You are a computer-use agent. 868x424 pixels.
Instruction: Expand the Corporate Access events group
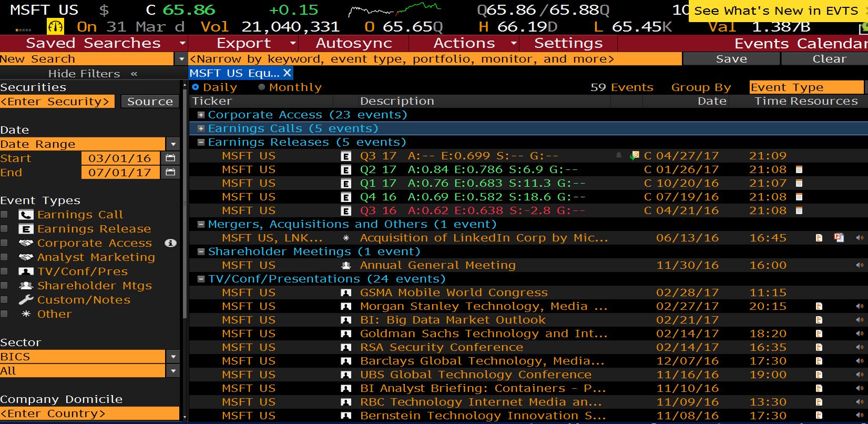click(201, 115)
